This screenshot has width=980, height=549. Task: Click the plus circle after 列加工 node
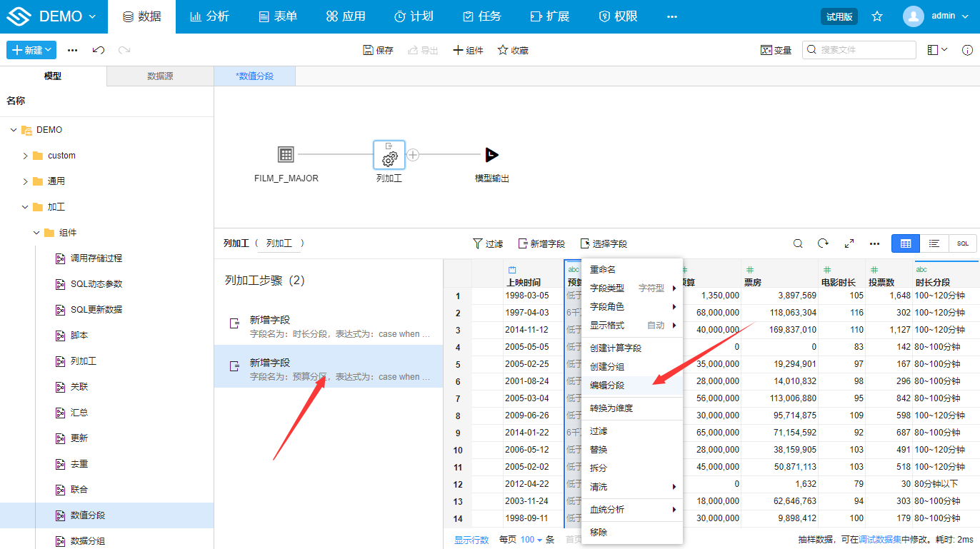coord(413,154)
